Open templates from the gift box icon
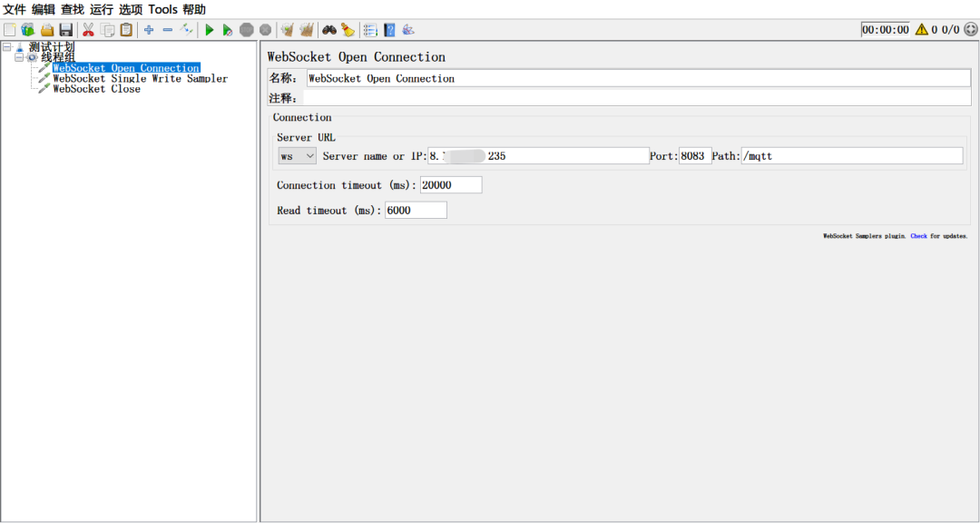This screenshot has width=980, height=523. coord(28,29)
